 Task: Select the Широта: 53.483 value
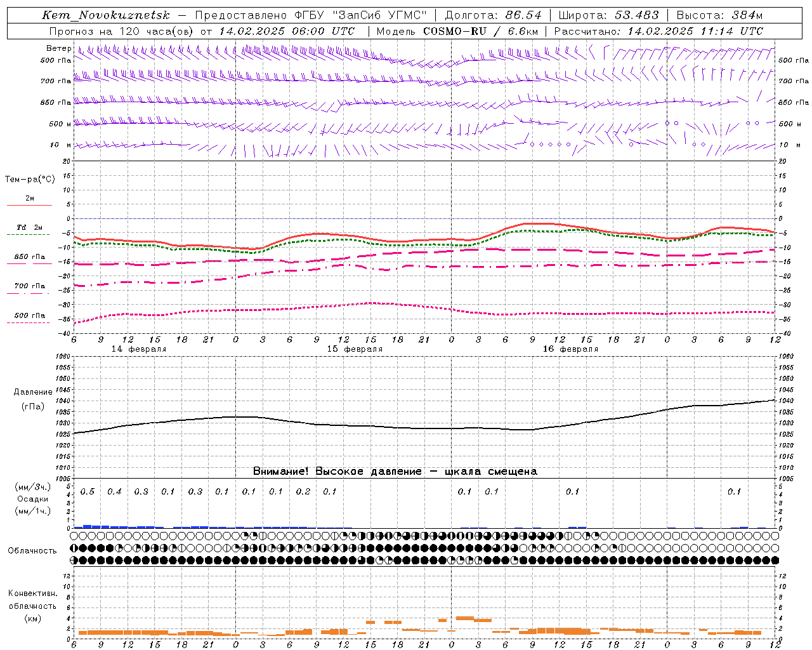click(609, 15)
